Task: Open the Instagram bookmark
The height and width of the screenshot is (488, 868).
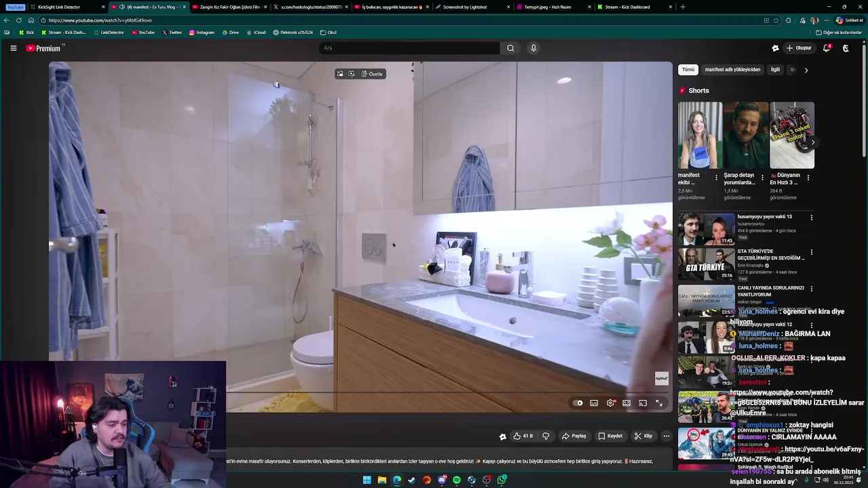Action: [201, 33]
